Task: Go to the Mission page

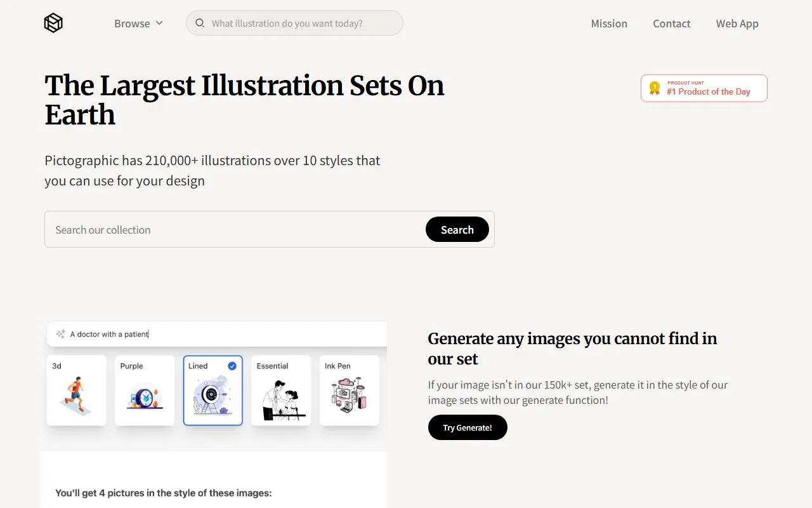Action: click(x=609, y=23)
